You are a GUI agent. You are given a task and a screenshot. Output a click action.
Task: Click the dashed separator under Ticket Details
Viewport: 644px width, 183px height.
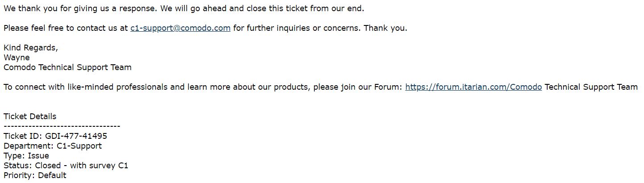pos(62,126)
